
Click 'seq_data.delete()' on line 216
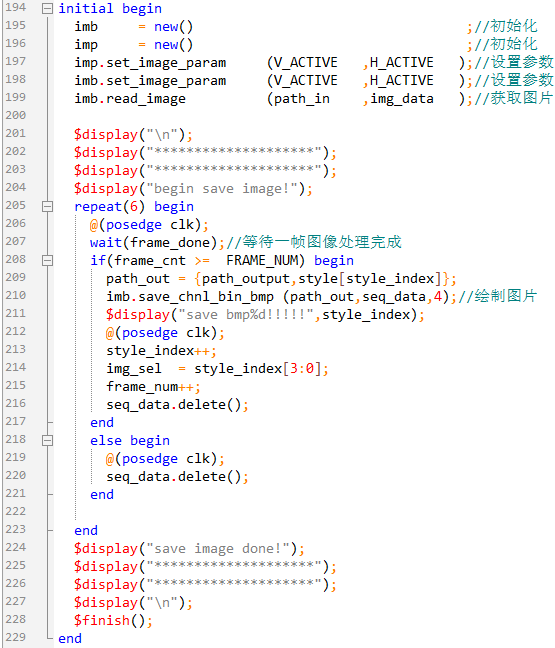(x=177, y=405)
